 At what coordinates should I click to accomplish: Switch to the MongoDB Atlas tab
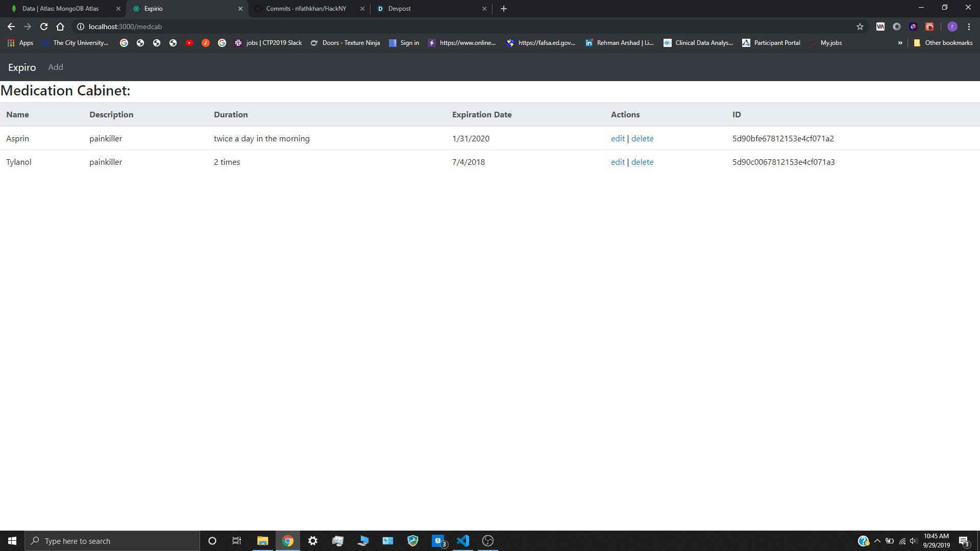tap(60, 9)
